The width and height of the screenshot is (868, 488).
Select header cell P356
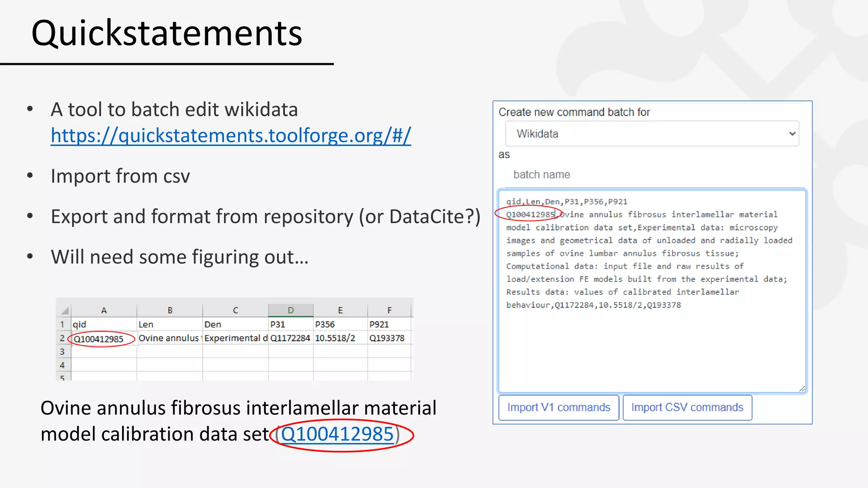pos(340,324)
